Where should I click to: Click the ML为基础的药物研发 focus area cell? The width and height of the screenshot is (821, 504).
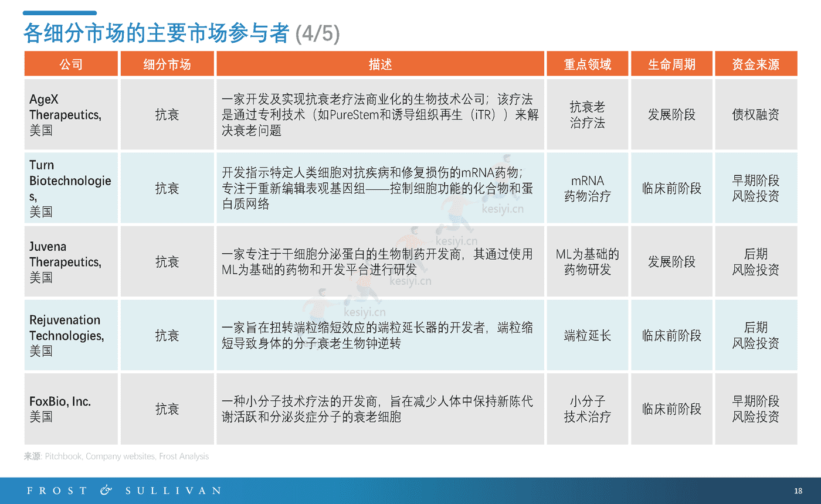click(x=587, y=261)
